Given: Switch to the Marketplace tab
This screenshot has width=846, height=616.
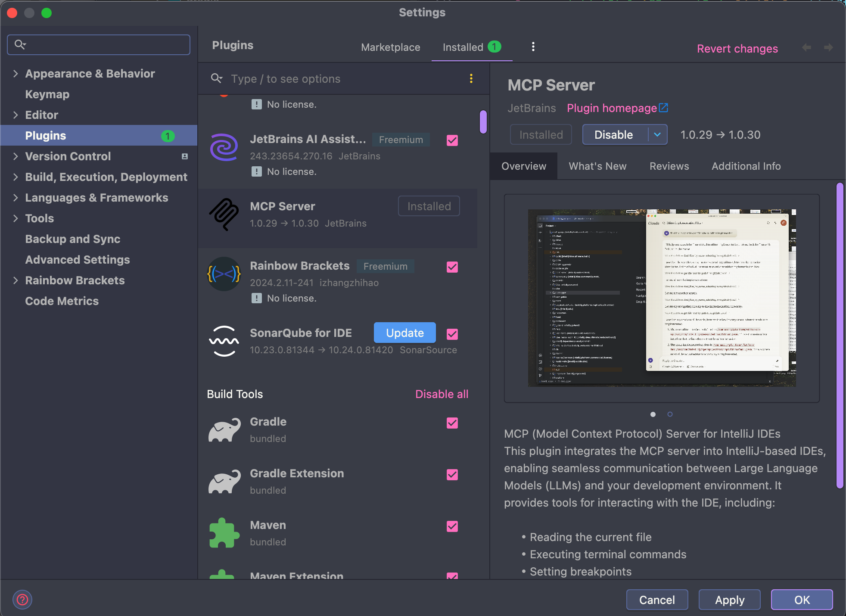Looking at the screenshot, I should 390,47.
